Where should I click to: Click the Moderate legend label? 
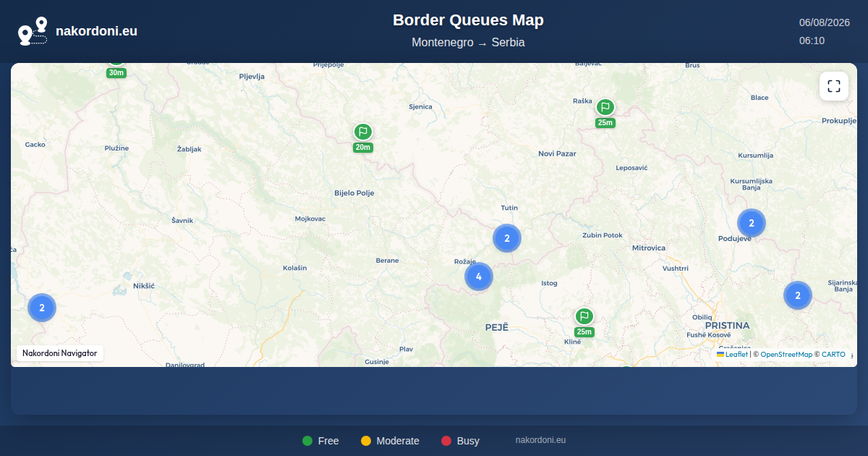pyautogui.click(x=398, y=441)
